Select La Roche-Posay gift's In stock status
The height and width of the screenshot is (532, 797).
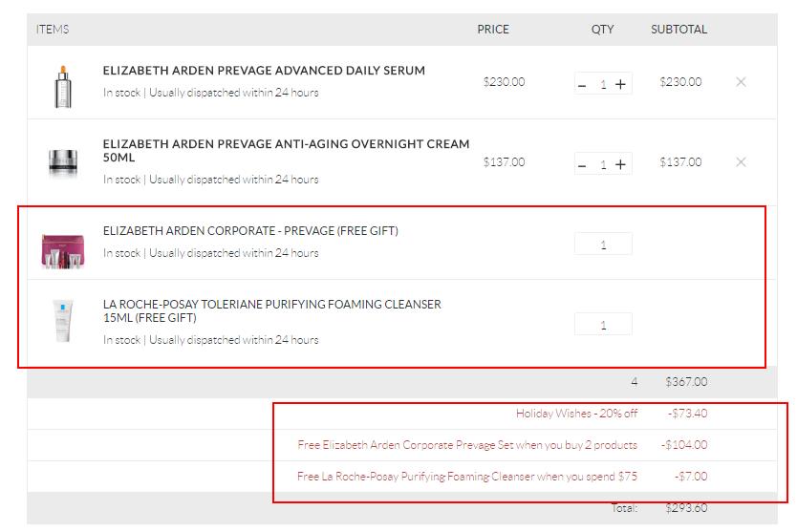211,340
